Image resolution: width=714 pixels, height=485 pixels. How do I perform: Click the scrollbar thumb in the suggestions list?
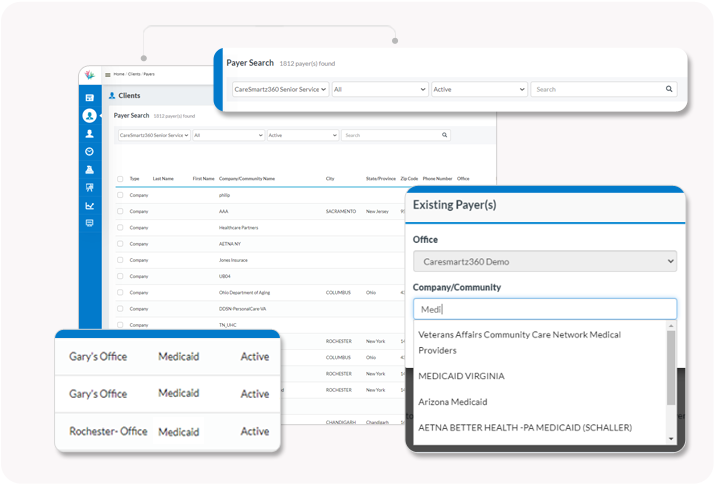(671, 368)
